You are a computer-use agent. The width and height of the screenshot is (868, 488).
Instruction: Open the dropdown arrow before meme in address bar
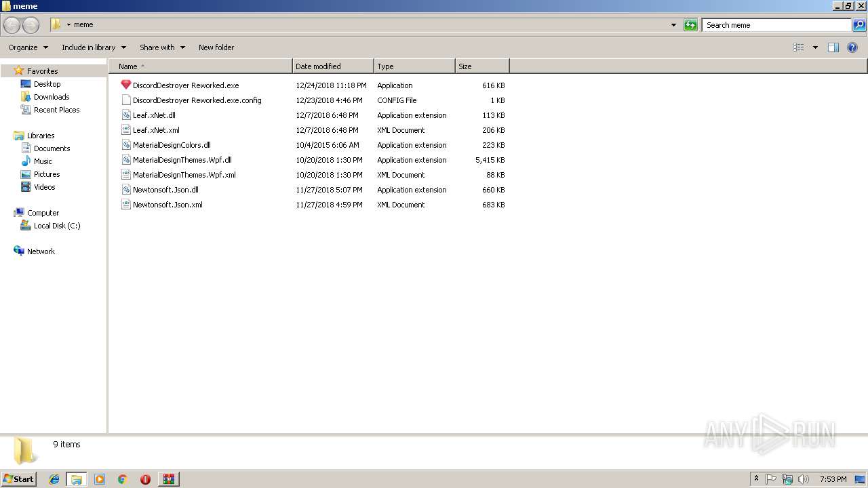(x=68, y=25)
